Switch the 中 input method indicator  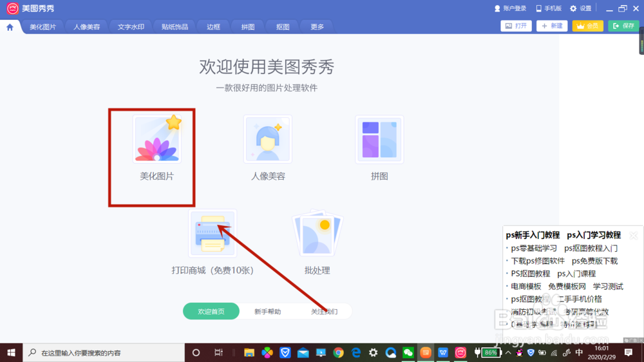tap(579, 352)
